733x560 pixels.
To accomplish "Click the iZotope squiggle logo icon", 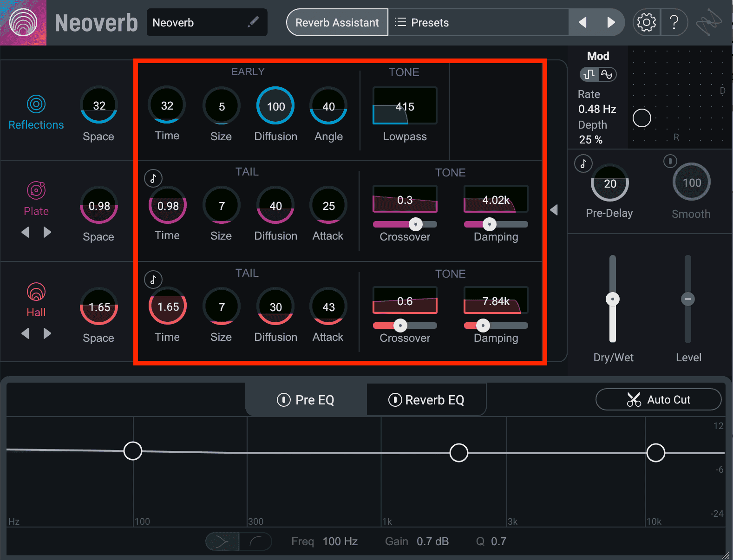I will (x=709, y=22).
